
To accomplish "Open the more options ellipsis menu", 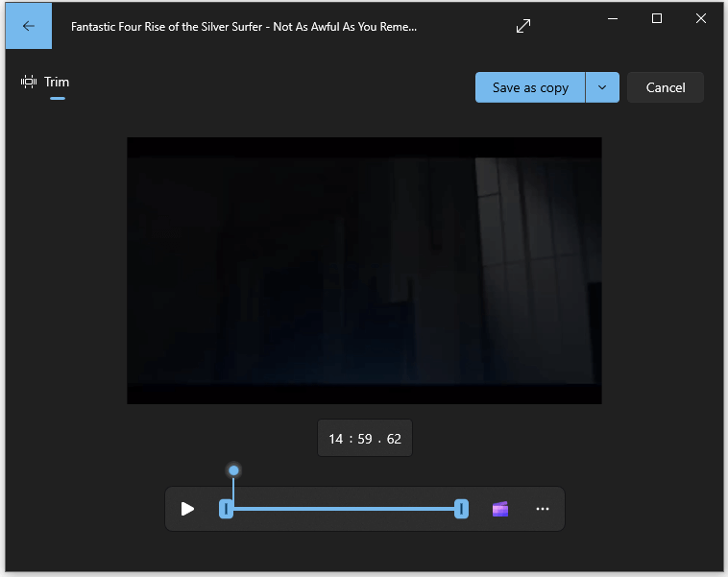I will [543, 509].
